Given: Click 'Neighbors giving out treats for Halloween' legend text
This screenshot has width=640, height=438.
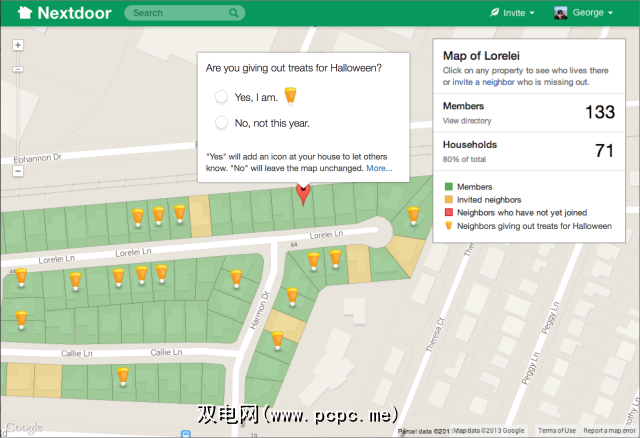Looking at the screenshot, I should (x=534, y=226).
